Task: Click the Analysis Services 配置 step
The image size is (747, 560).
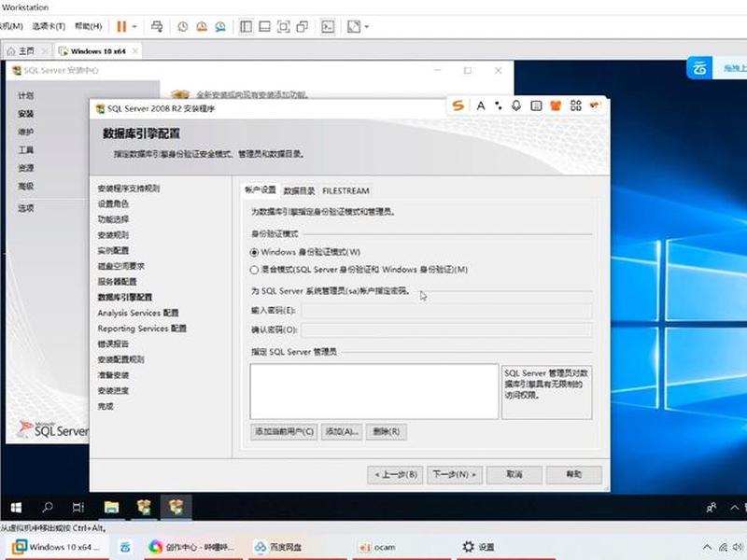Action: pos(138,313)
